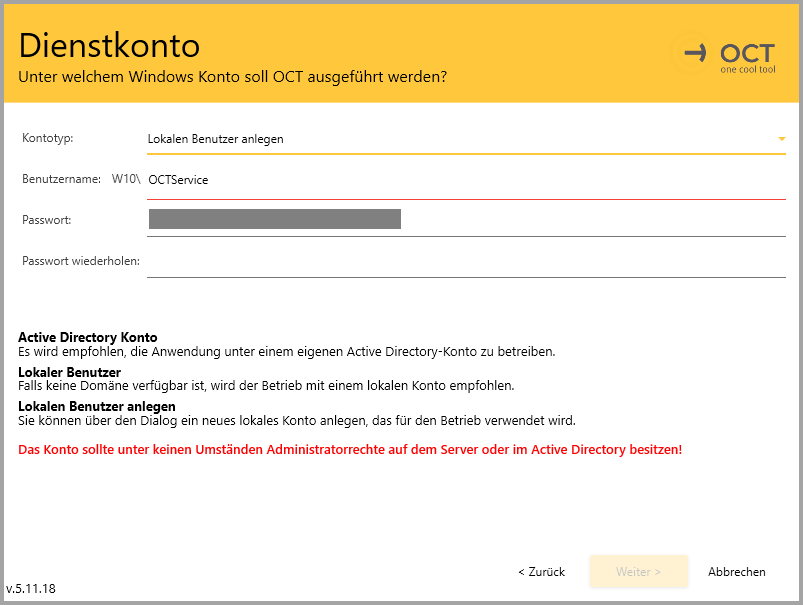Focus the Benutzername field containing OCTService

tap(465, 180)
